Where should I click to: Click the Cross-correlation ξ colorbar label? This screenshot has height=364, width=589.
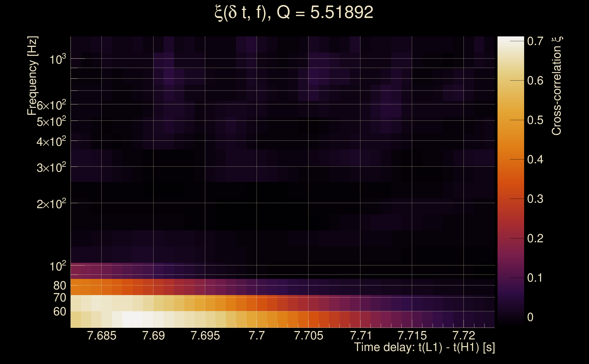pyautogui.click(x=557, y=86)
